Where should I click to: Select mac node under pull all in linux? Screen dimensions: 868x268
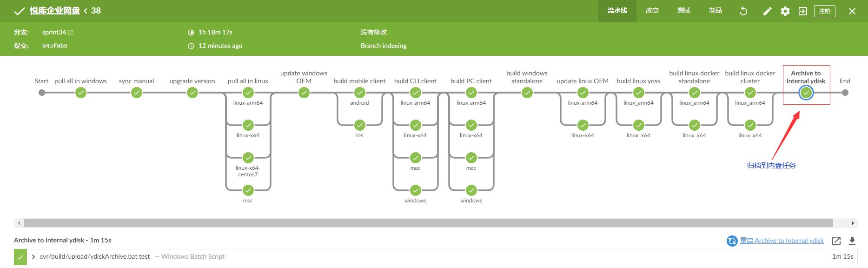point(248,190)
